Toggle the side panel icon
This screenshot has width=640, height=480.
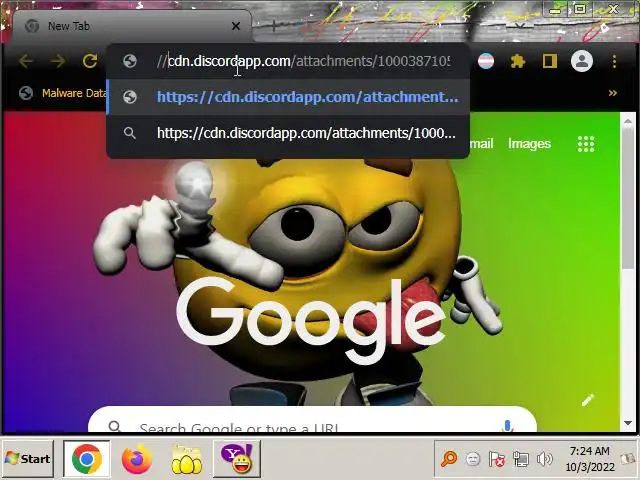click(x=549, y=61)
